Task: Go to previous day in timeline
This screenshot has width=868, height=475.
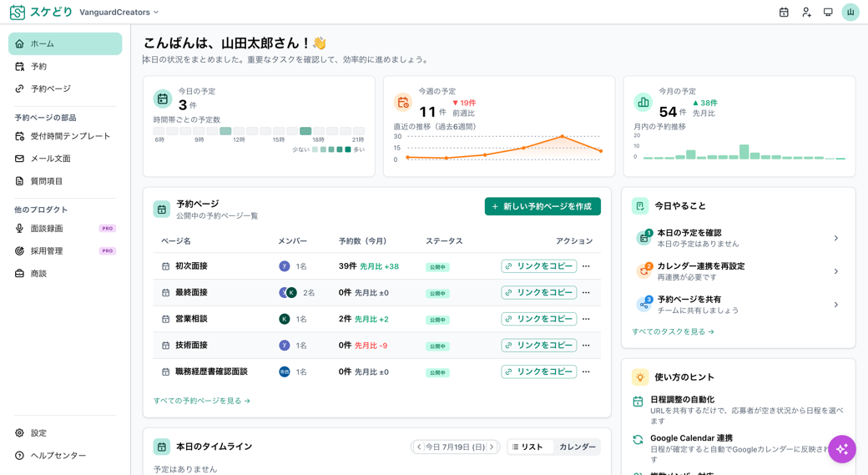Action: coord(419,447)
